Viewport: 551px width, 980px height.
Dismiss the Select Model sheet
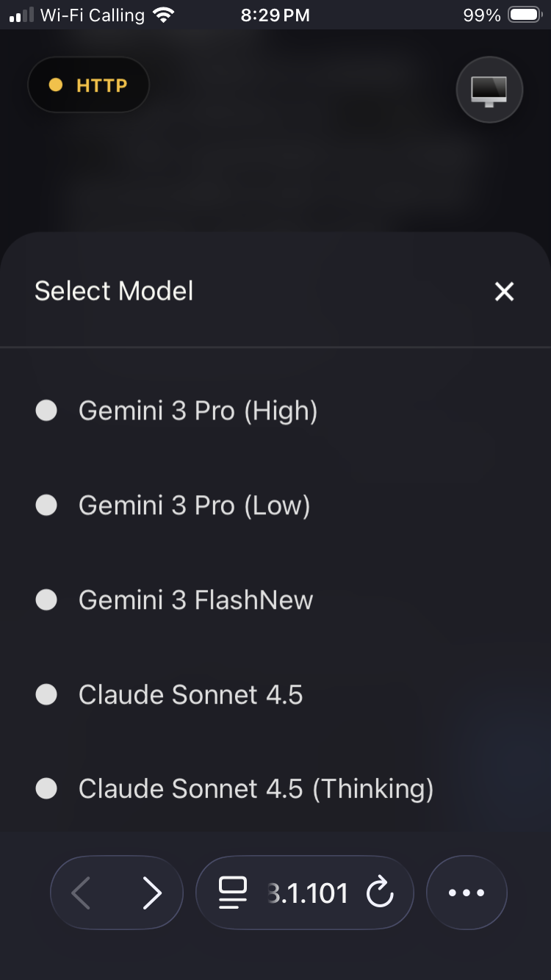point(504,291)
